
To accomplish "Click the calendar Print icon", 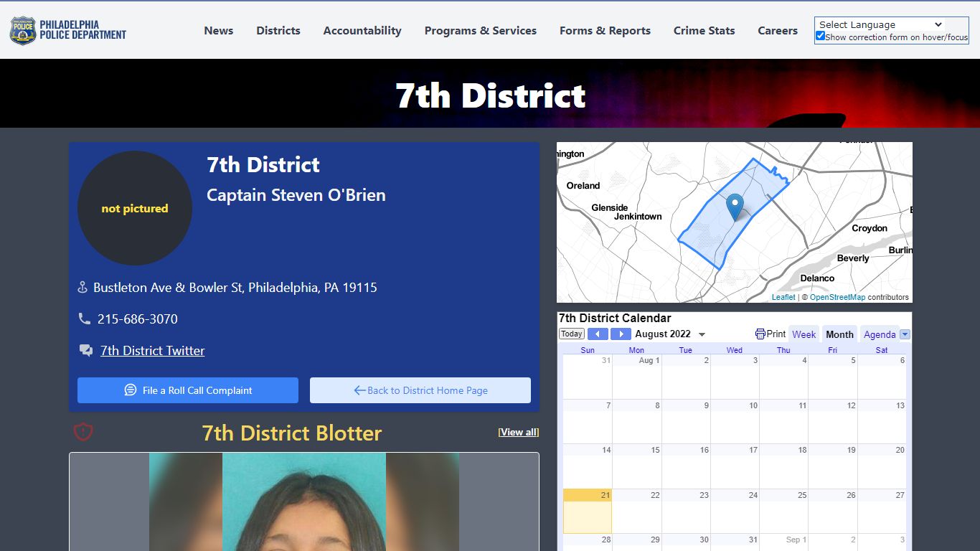I will point(760,334).
